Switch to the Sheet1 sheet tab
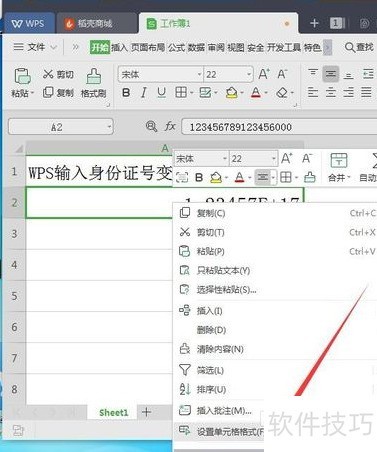The image size is (377, 452). pyautogui.click(x=113, y=413)
